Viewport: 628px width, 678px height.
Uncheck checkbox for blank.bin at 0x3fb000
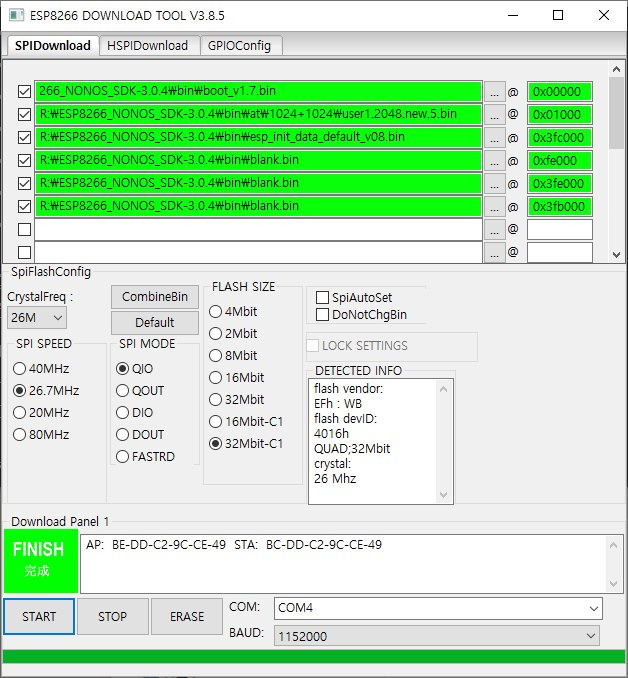(x=24, y=206)
